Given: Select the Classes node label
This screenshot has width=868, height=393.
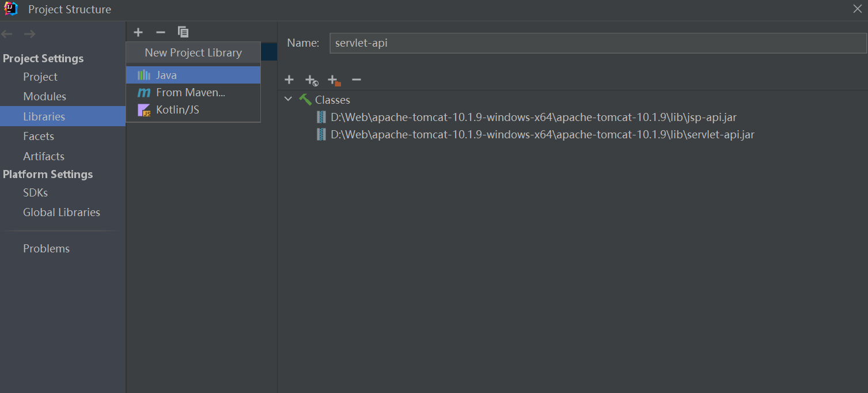Looking at the screenshot, I should pyautogui.click(x=332, y=100).
